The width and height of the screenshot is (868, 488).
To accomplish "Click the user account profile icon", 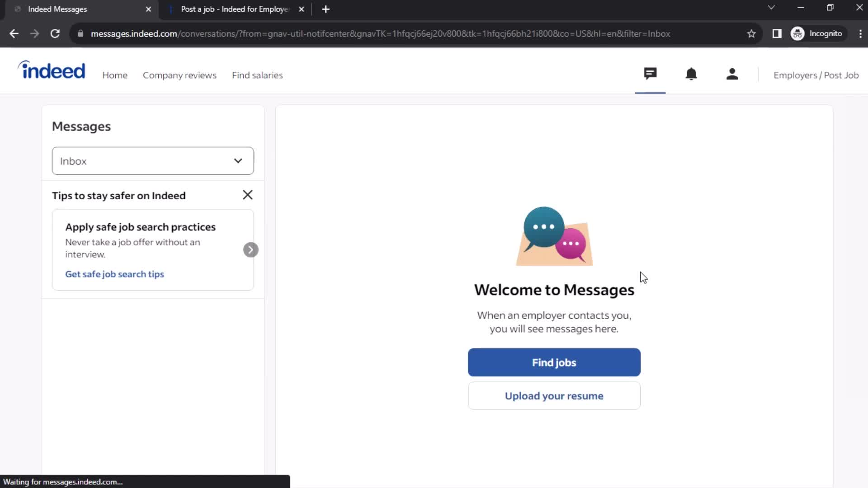I will [x=732, y=75].
